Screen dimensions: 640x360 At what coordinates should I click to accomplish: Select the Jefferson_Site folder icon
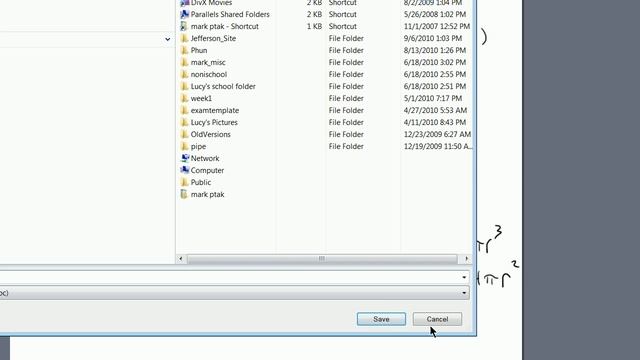[x=184, y=38]
